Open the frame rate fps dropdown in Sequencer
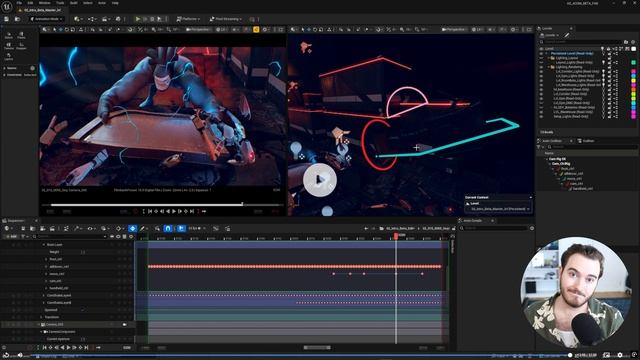Viewport: 640px width, 360px height. (197, 229)
